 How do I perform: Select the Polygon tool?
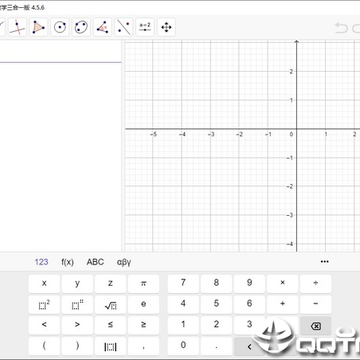click(x=39, y=27)
